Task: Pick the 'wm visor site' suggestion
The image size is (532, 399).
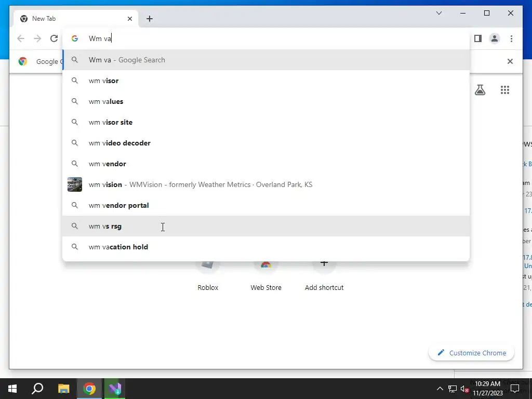Action: pos(266,122)
